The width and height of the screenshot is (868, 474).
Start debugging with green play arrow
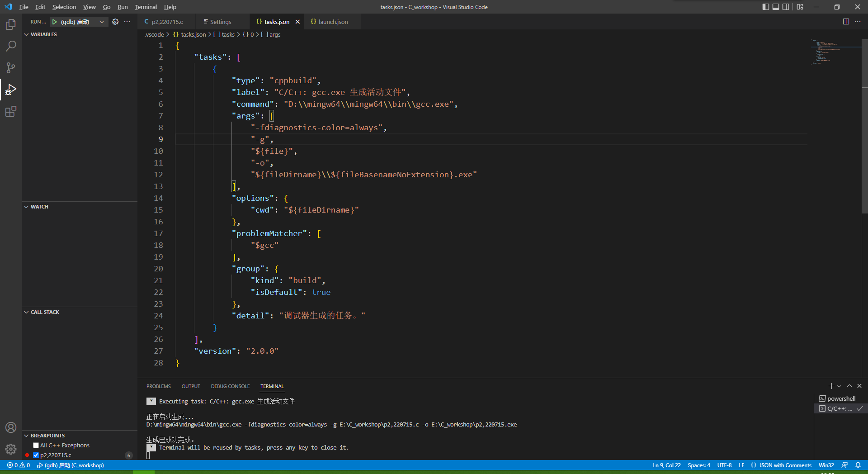pyautogui.click(x=54, y=22)
